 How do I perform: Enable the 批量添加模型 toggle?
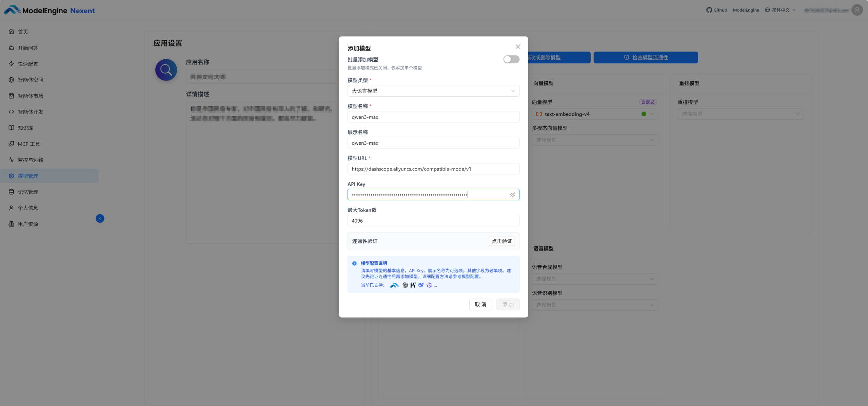pyautogui.click(x=511, y=59)
